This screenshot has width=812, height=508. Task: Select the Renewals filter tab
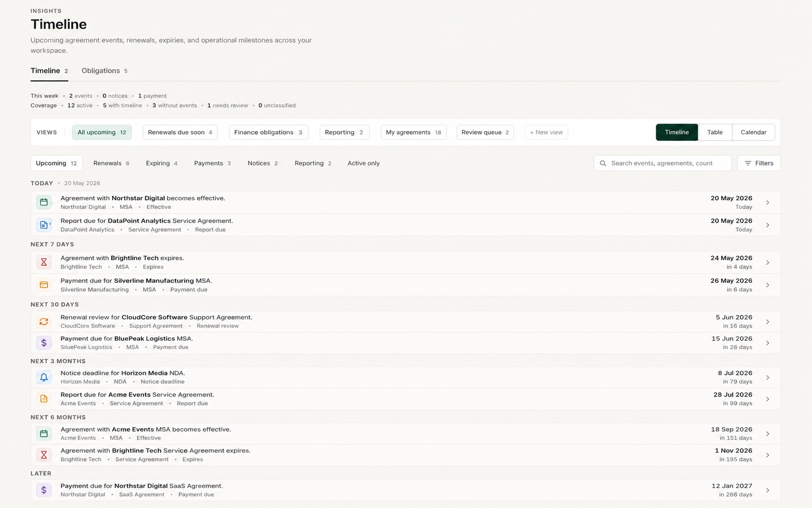tap(111, 163)
